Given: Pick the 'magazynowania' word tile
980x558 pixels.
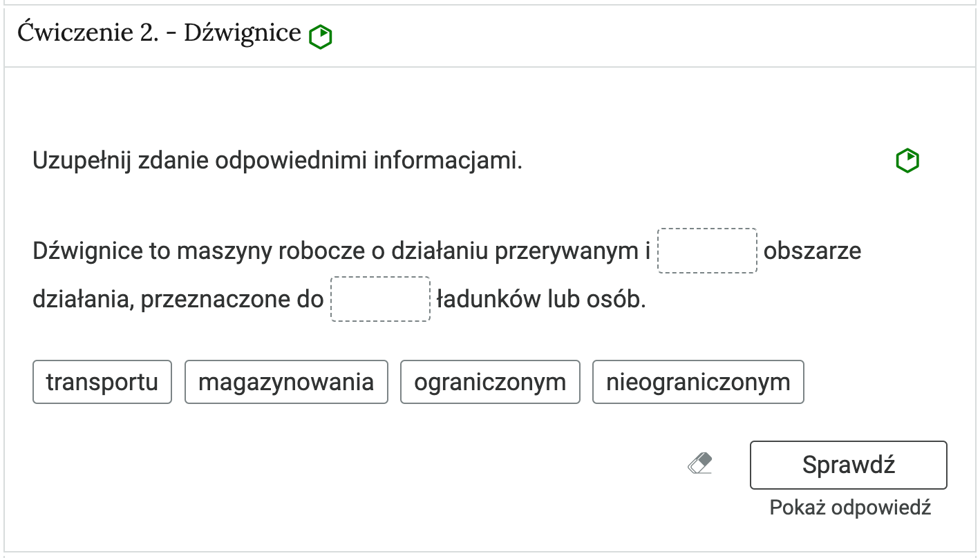Looking at the screenshot, I should tap(286, 382).
